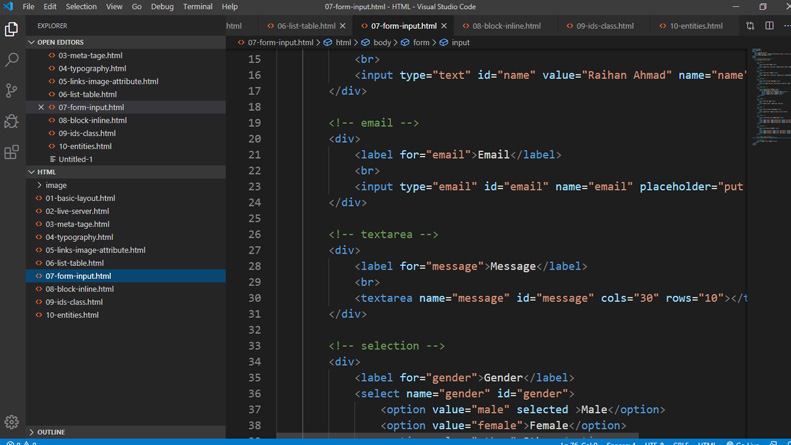Image resolution: width=791 pixels, height=445 pixels.
Task: Click the html breadcrumb item
Action: coord(338,42)
